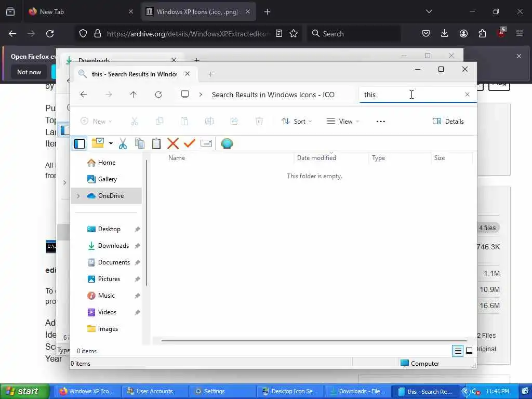Screen dimensions: 532x399
Task: Click the red X Delete icon
Action: tap(173, 143)
